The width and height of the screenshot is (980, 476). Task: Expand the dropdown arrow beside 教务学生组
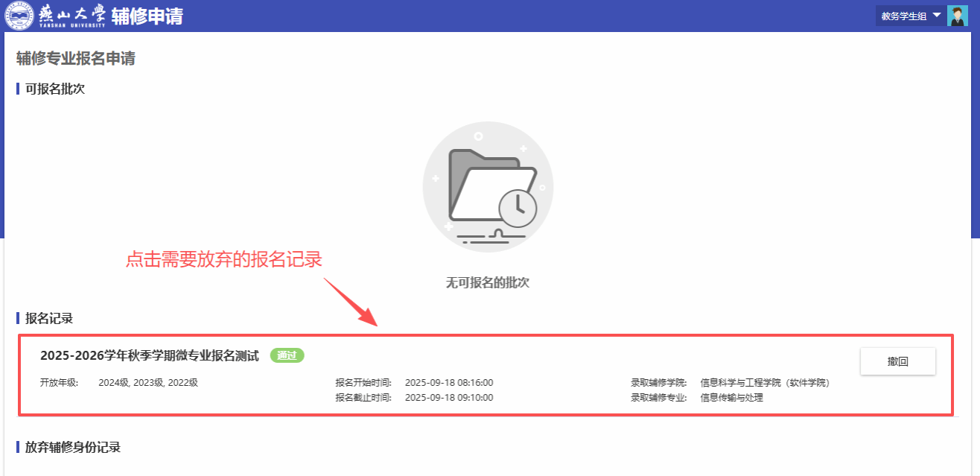[x=937, y=15]
